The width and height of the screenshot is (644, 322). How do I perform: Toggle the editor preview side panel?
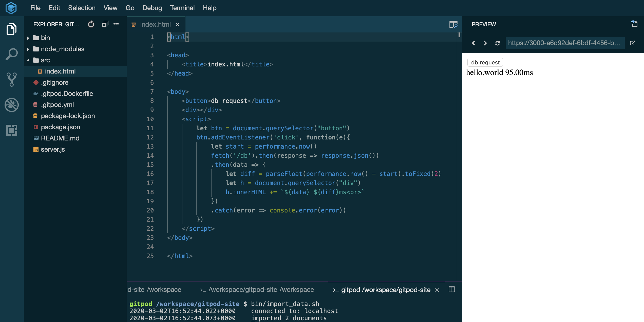point(453,25)
